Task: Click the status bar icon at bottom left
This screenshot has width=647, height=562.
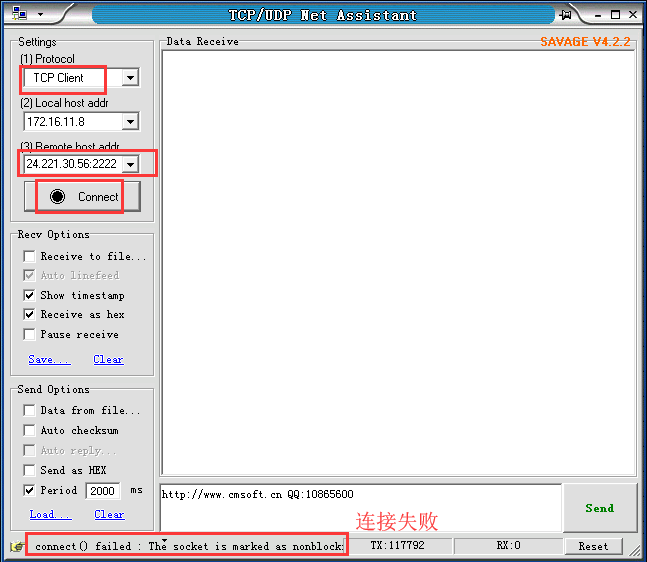Action: 16,547
